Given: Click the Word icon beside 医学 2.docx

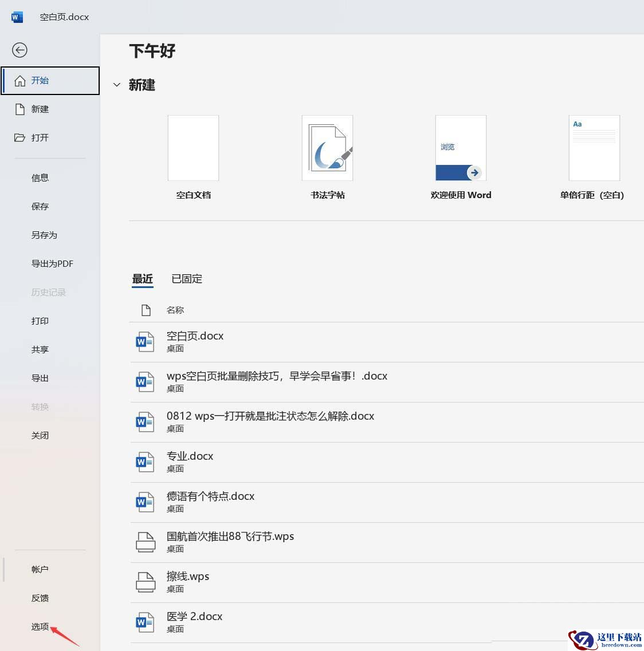Looking at the screenshot, I should click(145, 622).
